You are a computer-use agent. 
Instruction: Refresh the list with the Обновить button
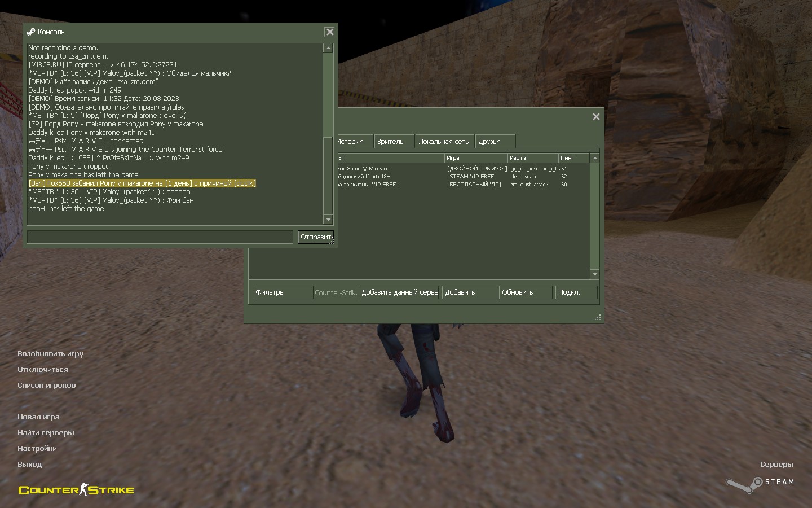pyautogui.click(x=526, y=292)
